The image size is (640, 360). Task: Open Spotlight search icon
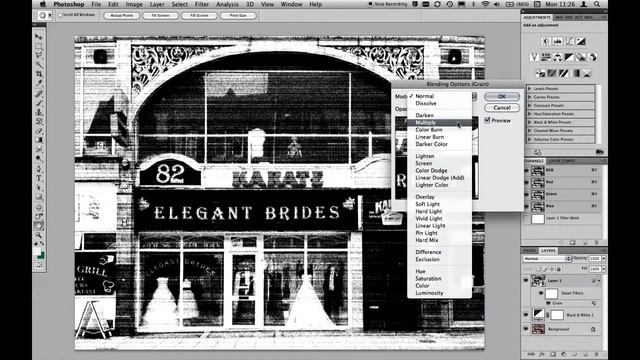pos(597,4)
